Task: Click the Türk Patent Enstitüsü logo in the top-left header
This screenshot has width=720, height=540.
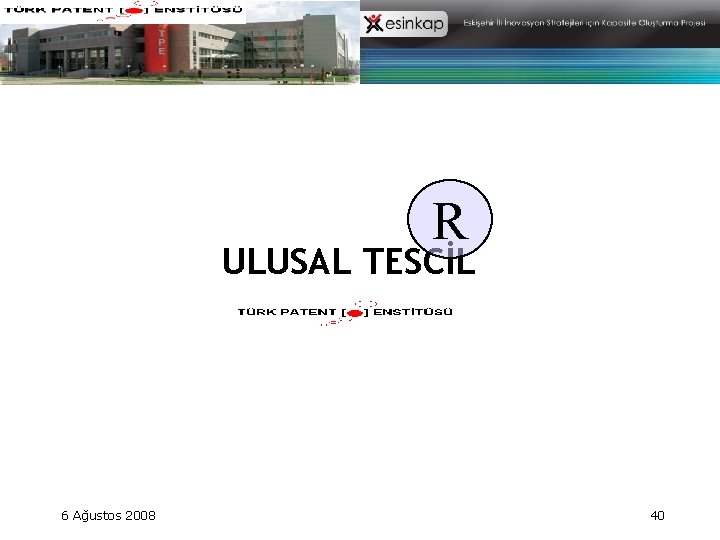Action: 123,10
